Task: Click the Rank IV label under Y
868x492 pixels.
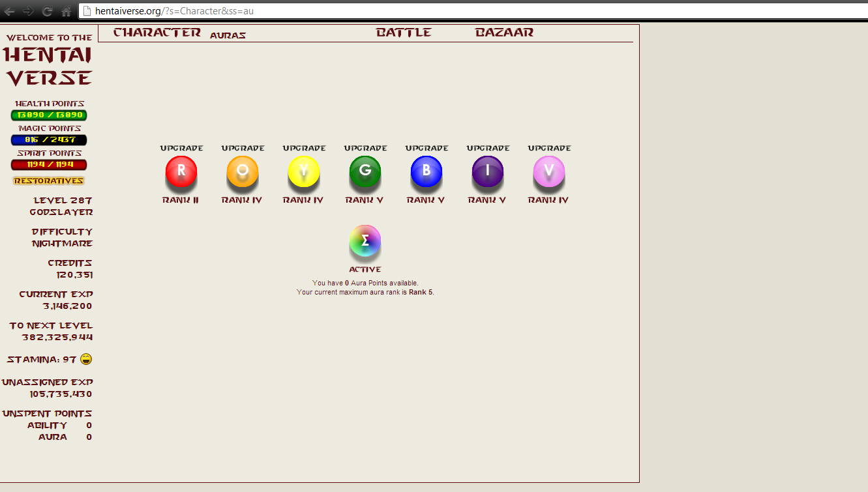Action: point(303,200)
